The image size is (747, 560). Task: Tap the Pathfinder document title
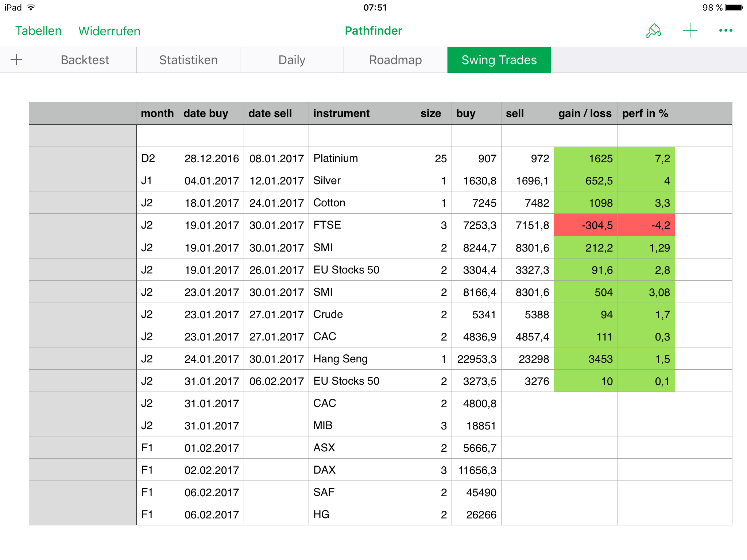373,31
